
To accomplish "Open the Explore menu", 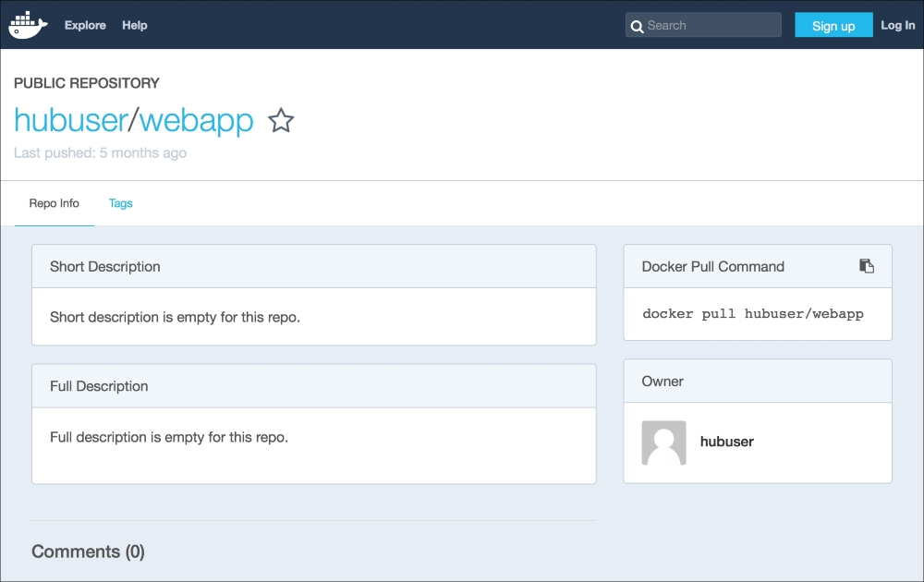I will click(85, 25).
